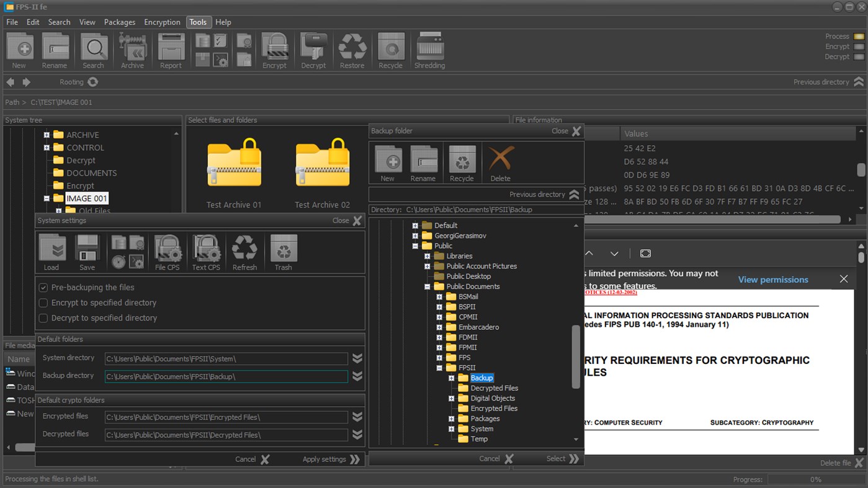
Task: Expand the FPS folder in the backup tree
Action: (439, 357)
